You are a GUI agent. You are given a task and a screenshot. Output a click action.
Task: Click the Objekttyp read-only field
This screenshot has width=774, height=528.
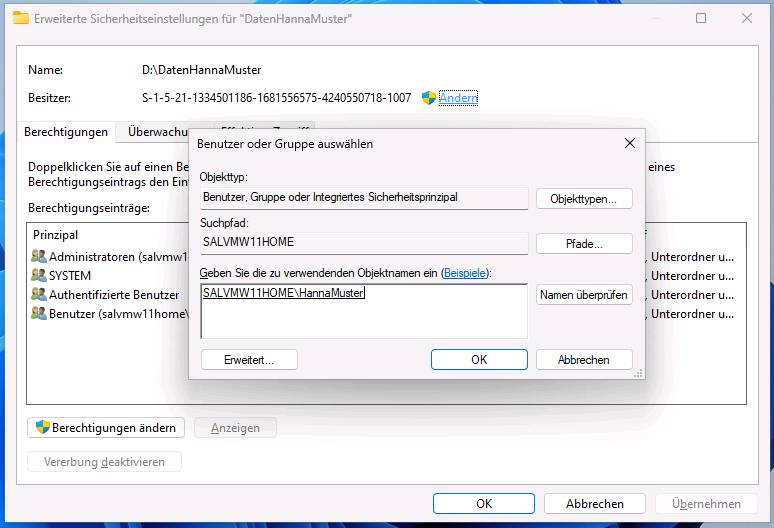(x=364, y=198)
